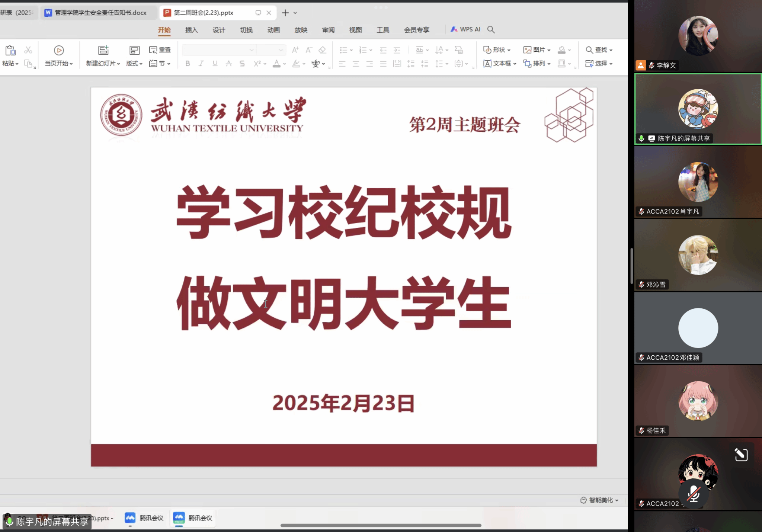
Task: Open the Layout dropdown
Action: point(134,63)
